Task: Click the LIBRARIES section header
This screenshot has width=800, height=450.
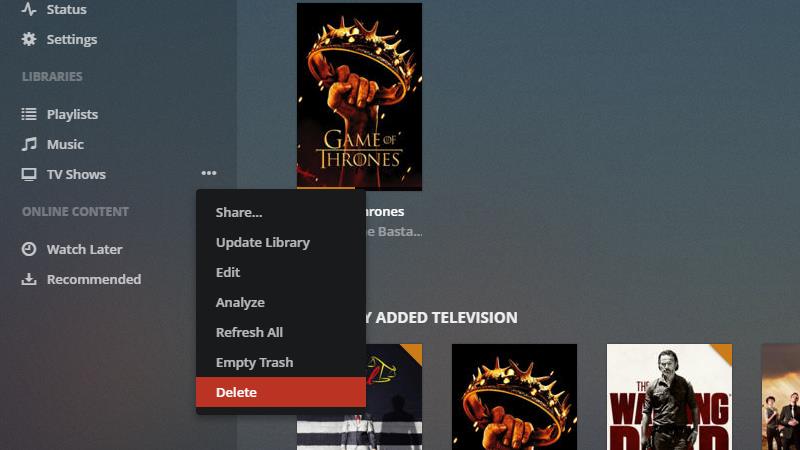Action: [x=52, y=77]
